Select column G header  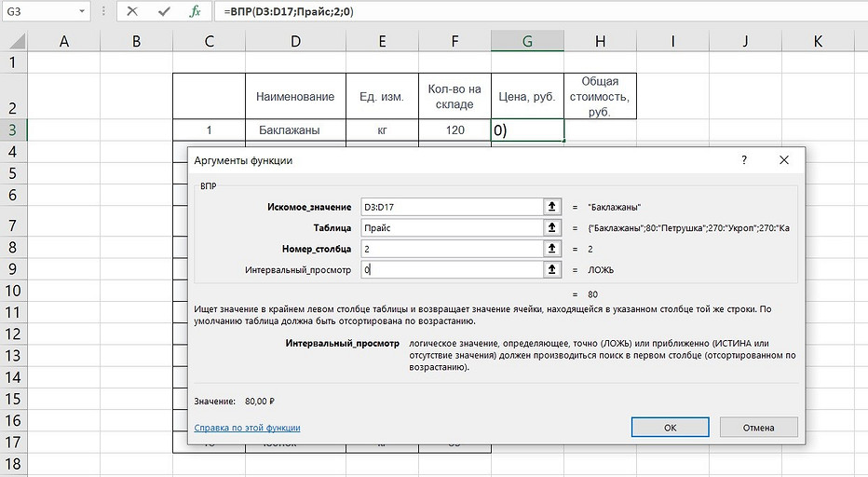click(527, 41)
